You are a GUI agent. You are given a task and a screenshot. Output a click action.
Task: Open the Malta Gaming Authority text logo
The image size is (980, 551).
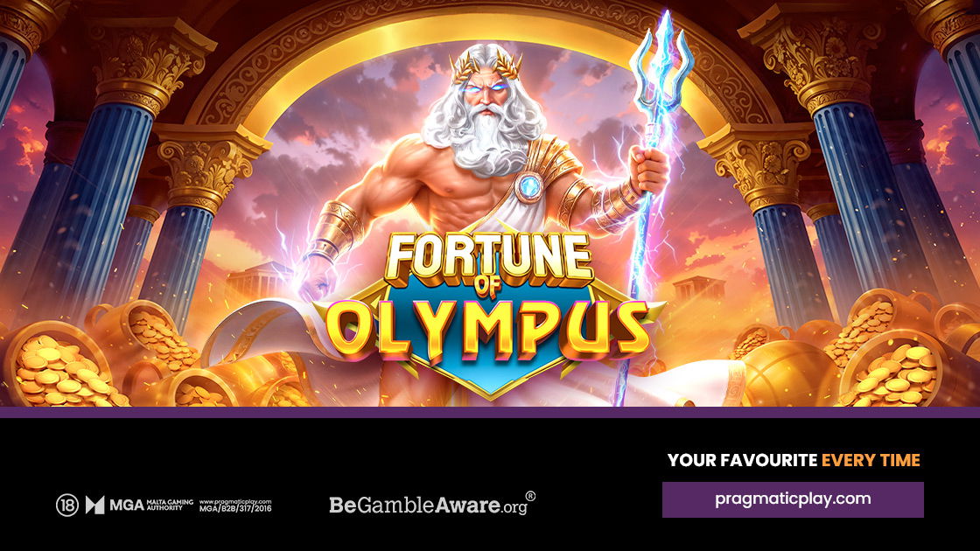point(152,505)
